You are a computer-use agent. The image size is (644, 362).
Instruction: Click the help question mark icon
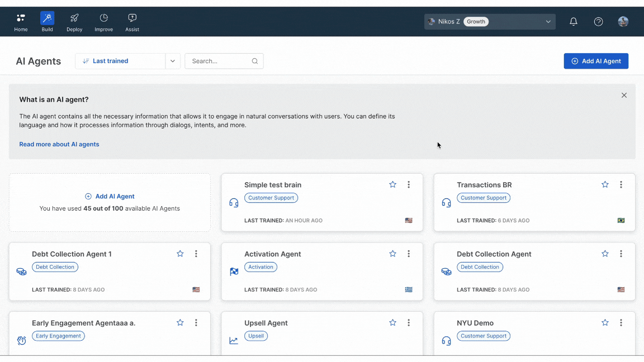pyautogui.click(x=598, y=22)
